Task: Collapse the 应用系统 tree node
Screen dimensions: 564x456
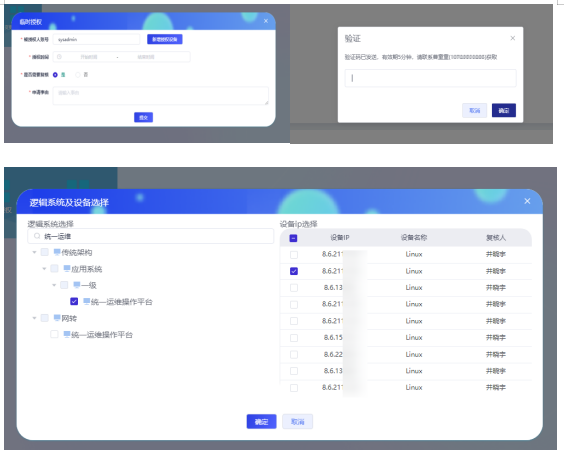Action: click(x=44, y=269)
